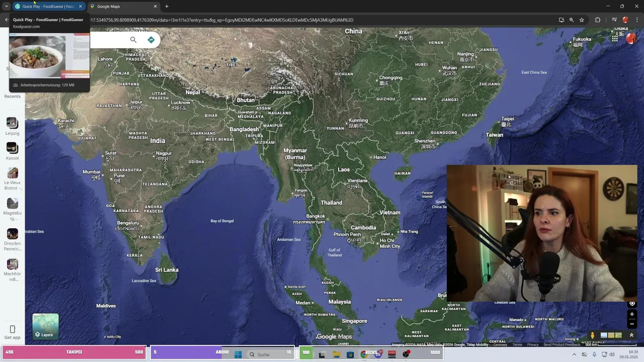Click the Nepal country label
This screenshot has width=644, height=362.
(x=193, y=92)
